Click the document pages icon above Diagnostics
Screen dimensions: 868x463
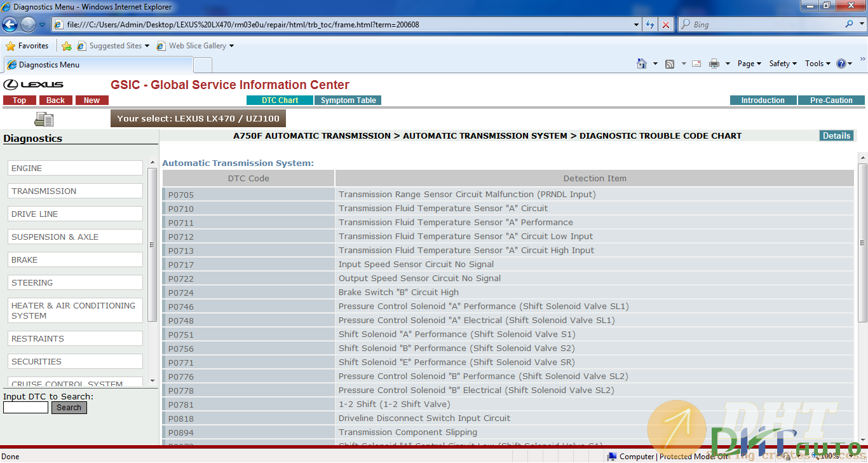click(x=44, y=119)
